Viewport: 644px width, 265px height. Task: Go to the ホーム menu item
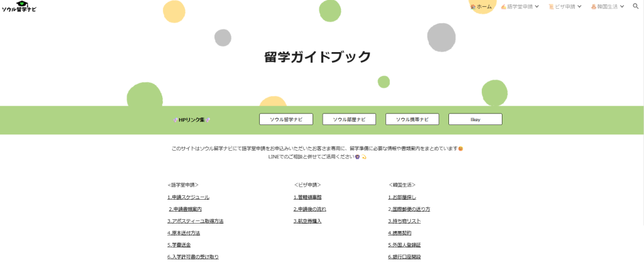click(x=484, y=6)
